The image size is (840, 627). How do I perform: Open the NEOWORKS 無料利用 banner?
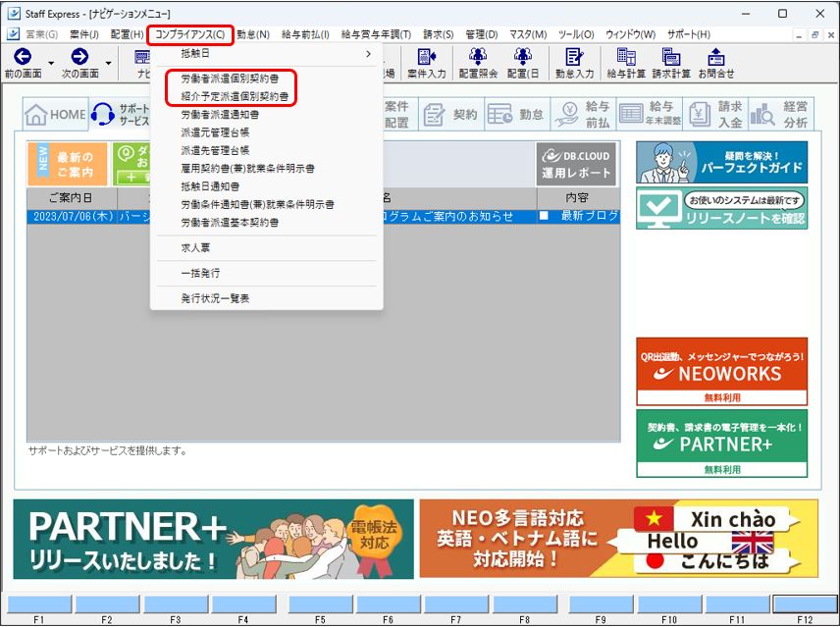click(721, 371)
